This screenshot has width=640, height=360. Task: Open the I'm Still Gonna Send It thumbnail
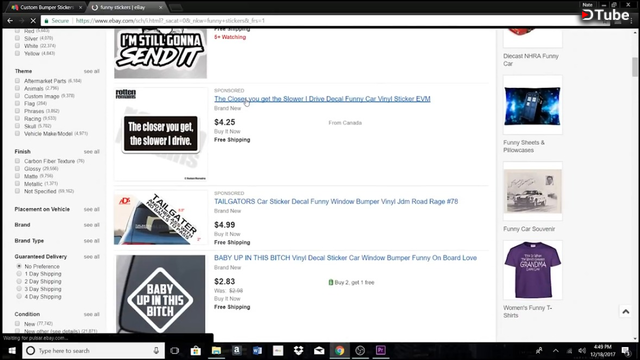tap(160, 53)
